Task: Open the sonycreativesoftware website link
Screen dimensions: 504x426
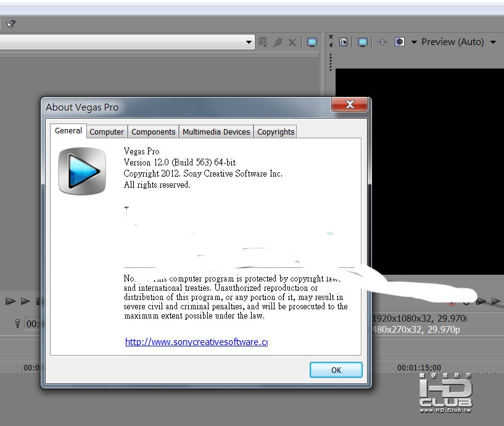Action: coord(196,341)
